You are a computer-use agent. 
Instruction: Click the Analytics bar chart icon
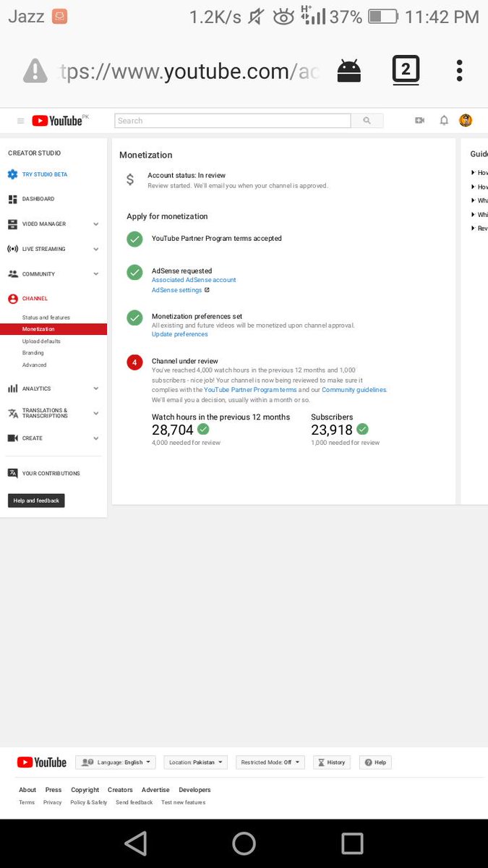point(12,388)
